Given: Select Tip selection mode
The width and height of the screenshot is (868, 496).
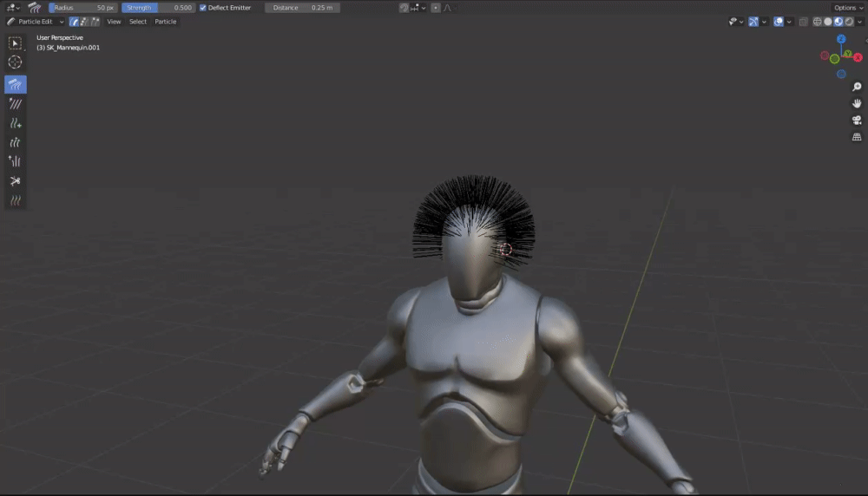Looking at the screenshot, I should pos(95,22).
